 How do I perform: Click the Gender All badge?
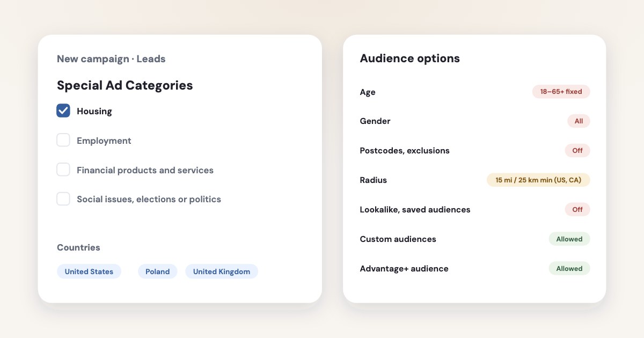[x=579, y=121]
